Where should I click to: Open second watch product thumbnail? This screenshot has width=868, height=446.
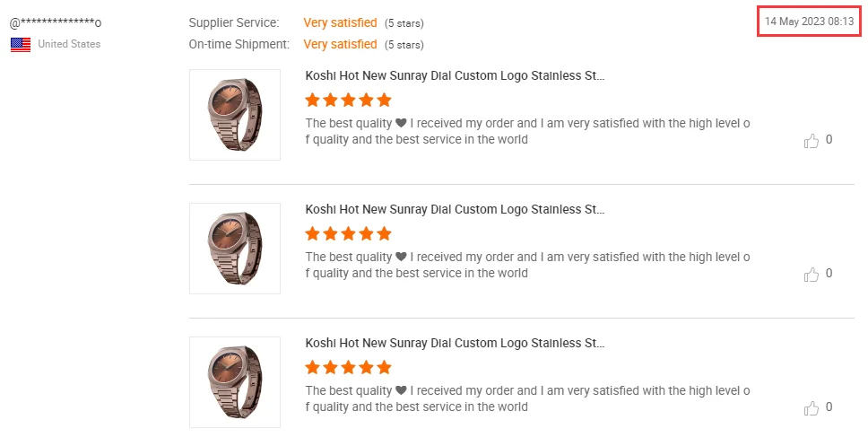(x=235, y=249)
